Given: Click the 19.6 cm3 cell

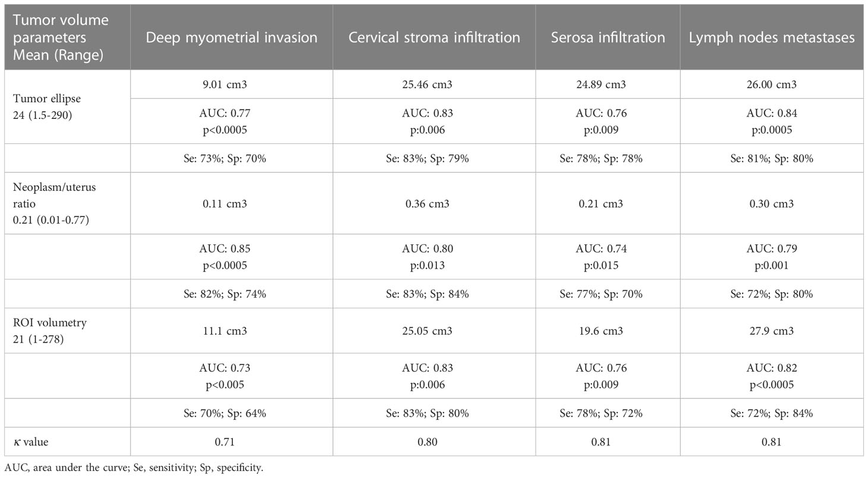Looking at the screenshot, I should click(x=608, y=331).
